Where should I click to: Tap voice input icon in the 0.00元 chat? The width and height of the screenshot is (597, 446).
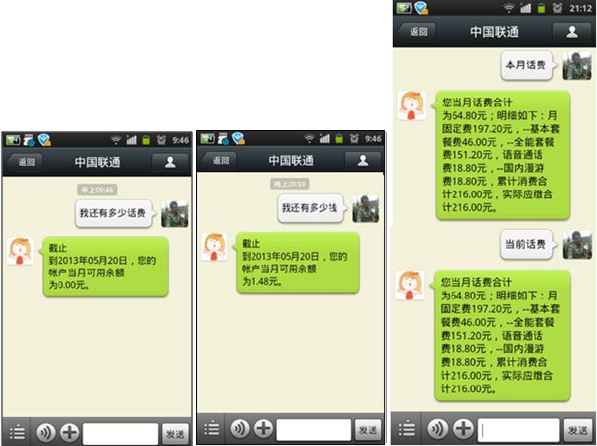pos(46,432)
